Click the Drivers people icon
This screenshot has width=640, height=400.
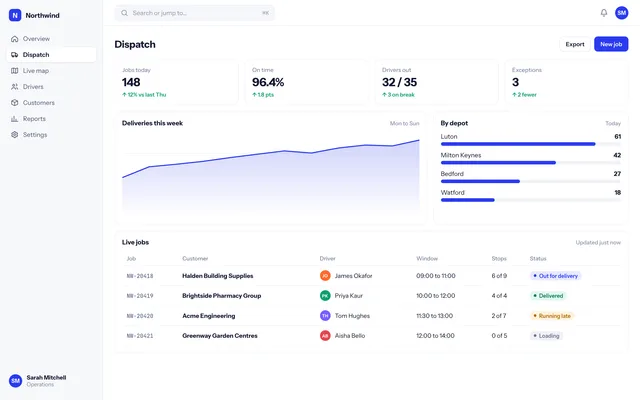click(x=15, y=87)
